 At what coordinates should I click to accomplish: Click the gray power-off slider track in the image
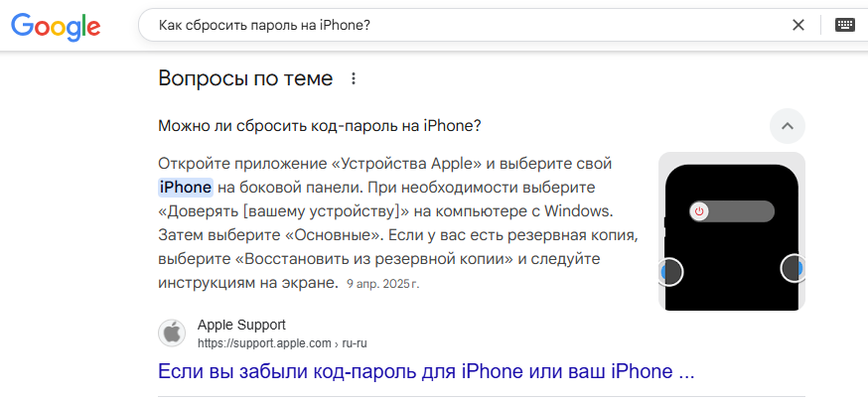point(732,211)
